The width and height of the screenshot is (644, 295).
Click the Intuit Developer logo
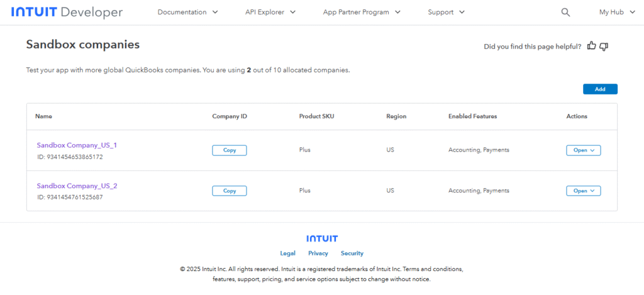tap(67, 13)
